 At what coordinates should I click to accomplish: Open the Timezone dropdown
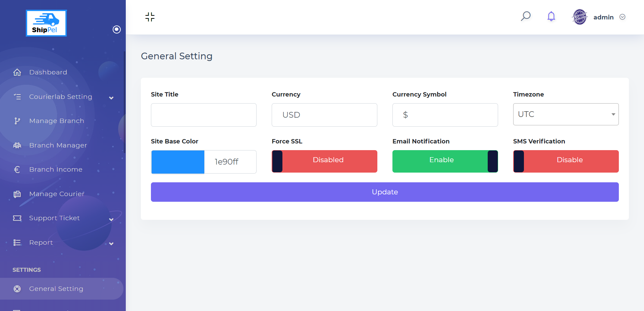click(566, 114)
